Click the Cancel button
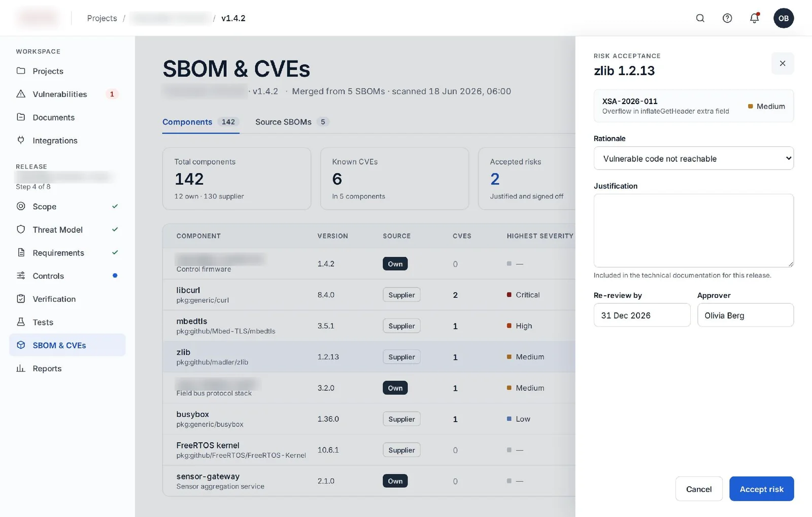The image size is (812, 517). coord(699,489)
